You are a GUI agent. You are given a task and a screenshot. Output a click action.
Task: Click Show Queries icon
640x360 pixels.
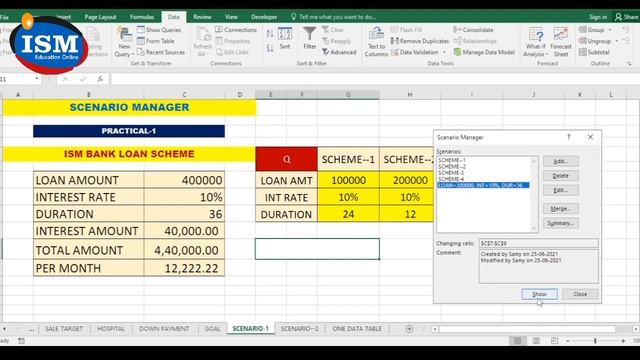tap(141, 30)
